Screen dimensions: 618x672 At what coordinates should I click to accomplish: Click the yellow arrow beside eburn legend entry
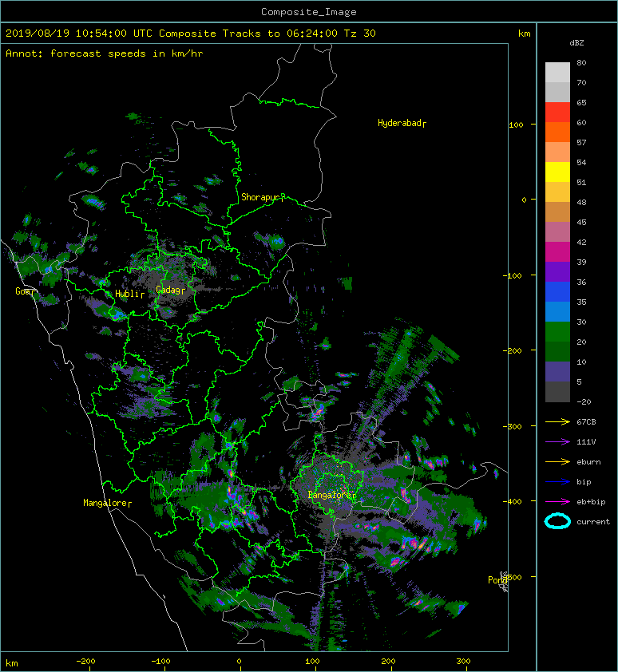tap(557, 461)
